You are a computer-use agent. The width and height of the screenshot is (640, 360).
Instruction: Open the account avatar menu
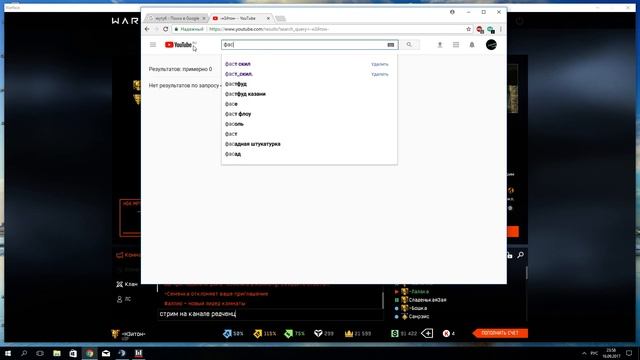coord(491,44)
